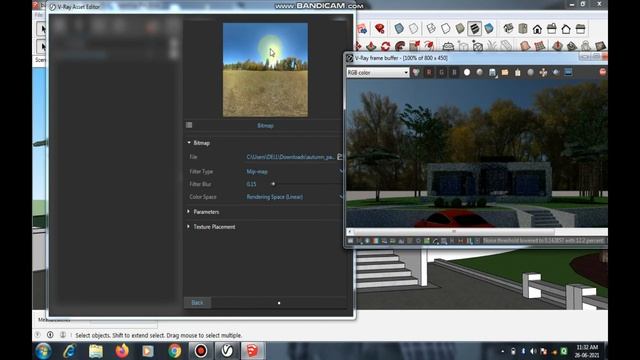This screenshot has height=360, width=640.
Task: Select the X-ray face style icon
Action: 399,28
